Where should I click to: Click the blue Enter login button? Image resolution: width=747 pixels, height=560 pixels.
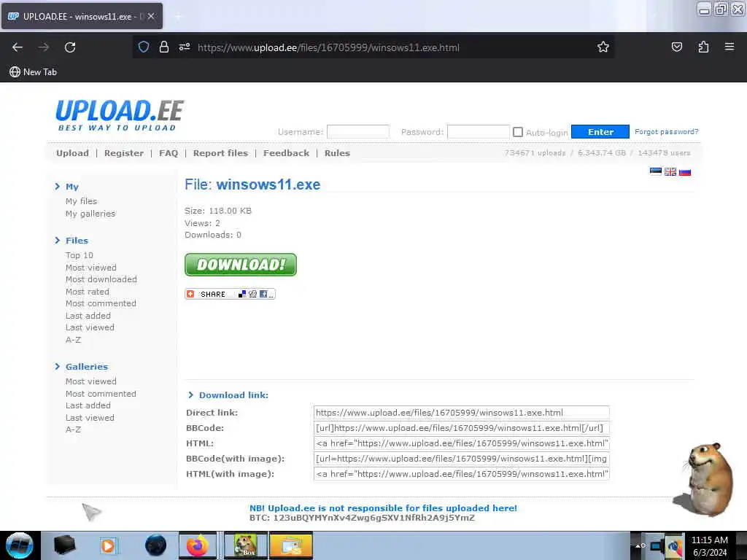click(600, 132)
